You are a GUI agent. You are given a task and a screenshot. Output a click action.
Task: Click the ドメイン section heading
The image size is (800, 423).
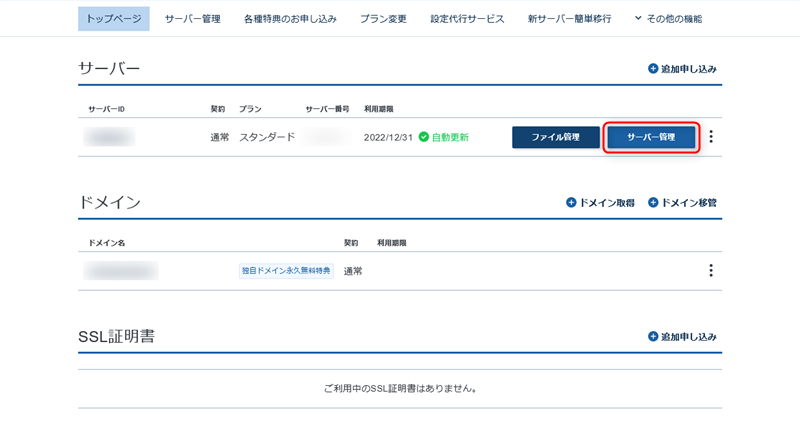[110, 203]
